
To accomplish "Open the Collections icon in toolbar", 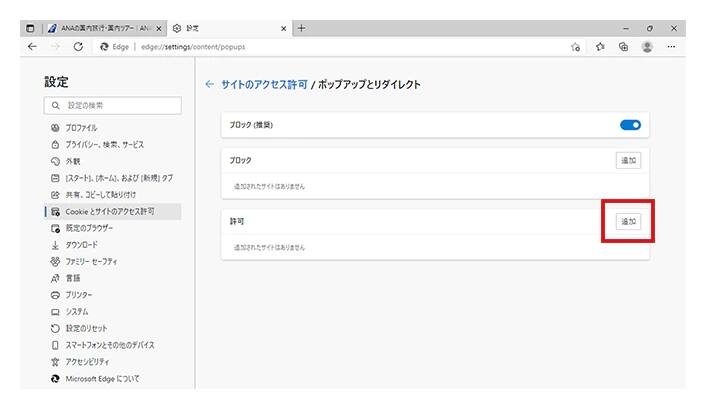I will [623, 47].
